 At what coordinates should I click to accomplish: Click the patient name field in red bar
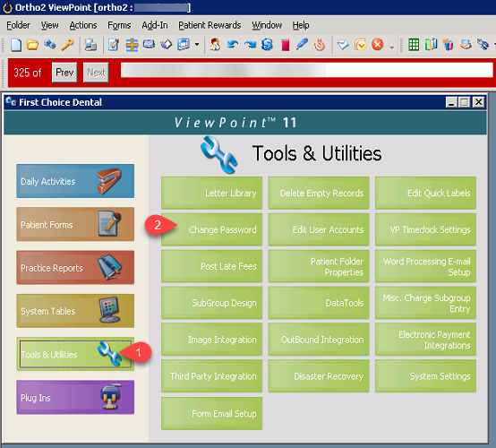tap(306, 70)
